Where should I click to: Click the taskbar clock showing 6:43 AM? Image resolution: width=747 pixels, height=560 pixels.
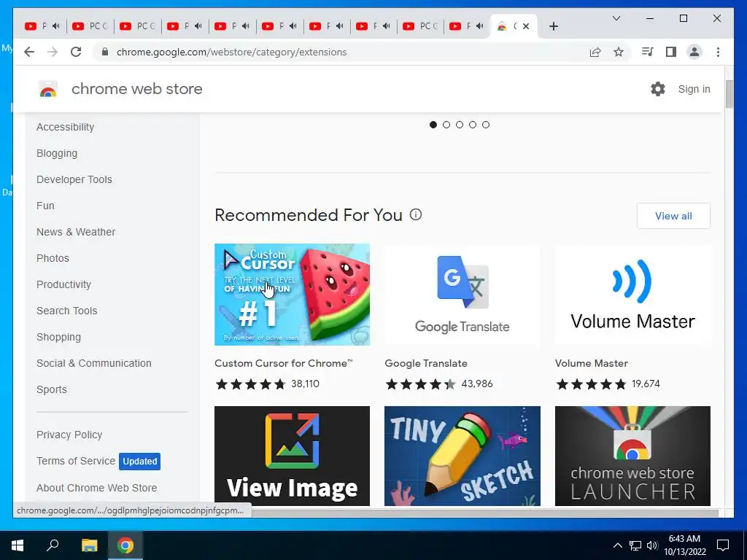[684, 545]
